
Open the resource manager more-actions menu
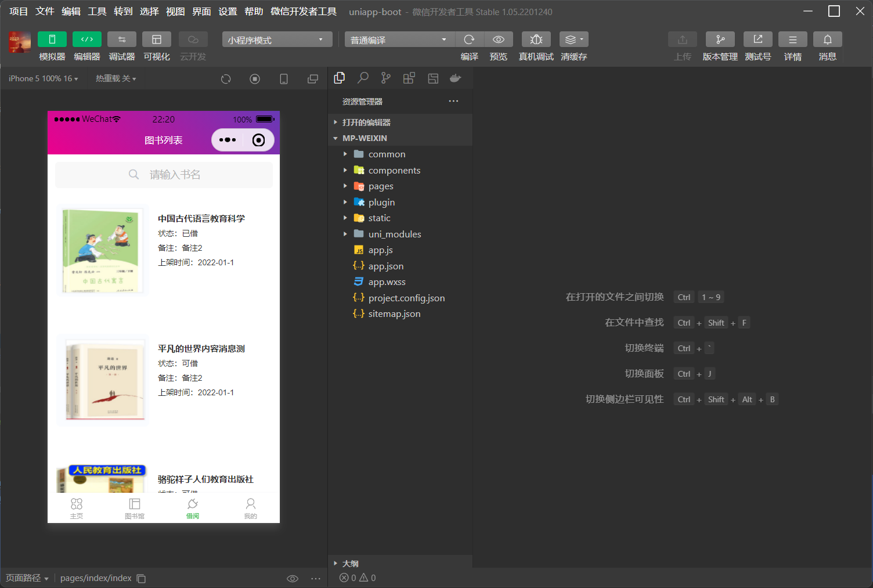point(453,101)
